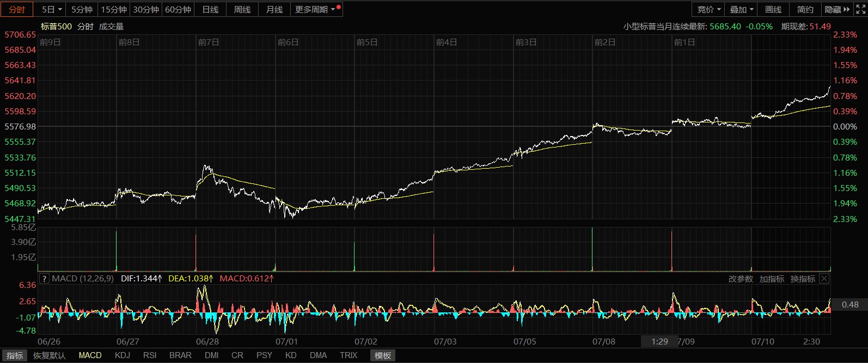Open the MACD help question-mark icon

point(45,279)
